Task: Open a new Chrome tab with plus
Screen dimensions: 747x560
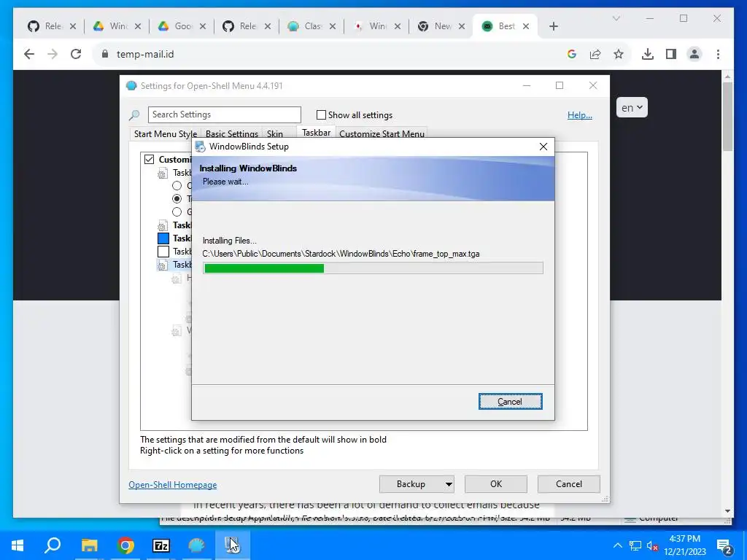Action: point(553,26)
